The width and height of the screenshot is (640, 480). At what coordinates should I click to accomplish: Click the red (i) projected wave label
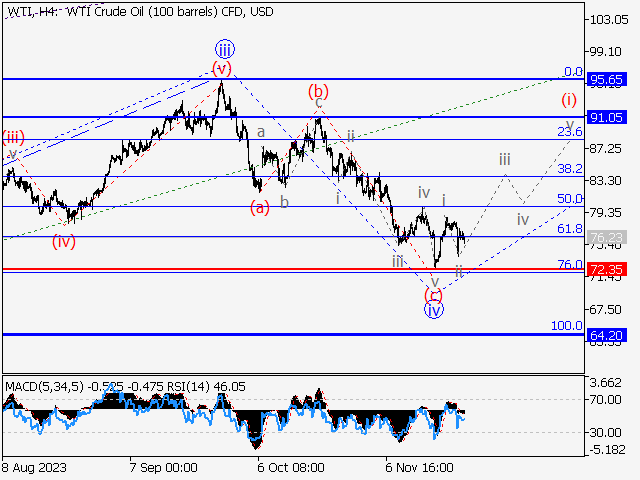pyautogui.click(x=569, y=100)
